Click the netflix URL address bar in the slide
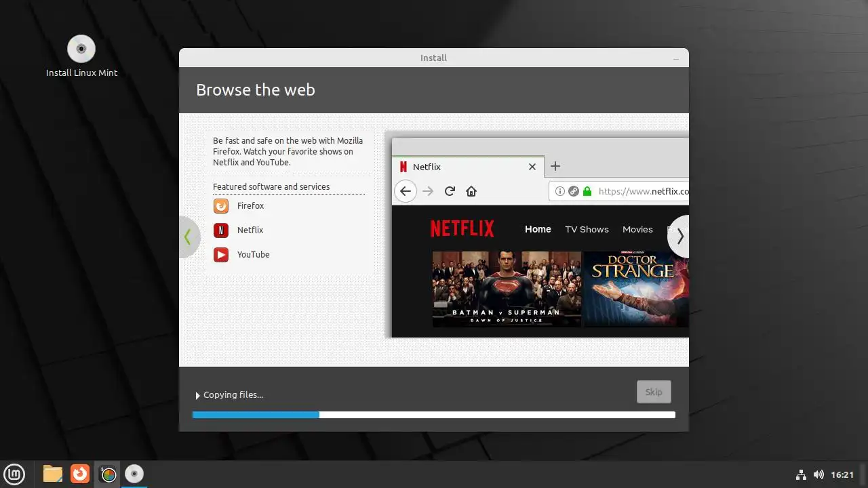Viewport: 868px width, 488px height. click(x=619, y=191)
